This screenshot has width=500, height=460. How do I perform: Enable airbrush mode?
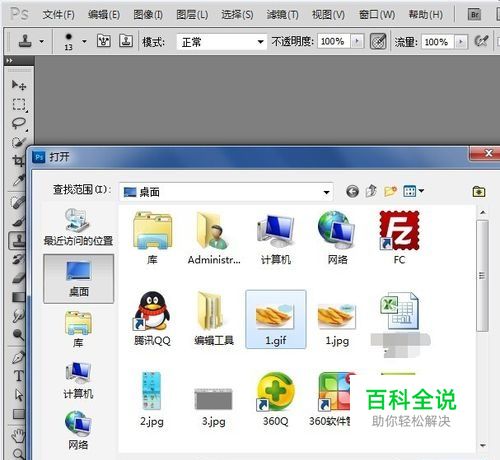click(x=481, y=41)
